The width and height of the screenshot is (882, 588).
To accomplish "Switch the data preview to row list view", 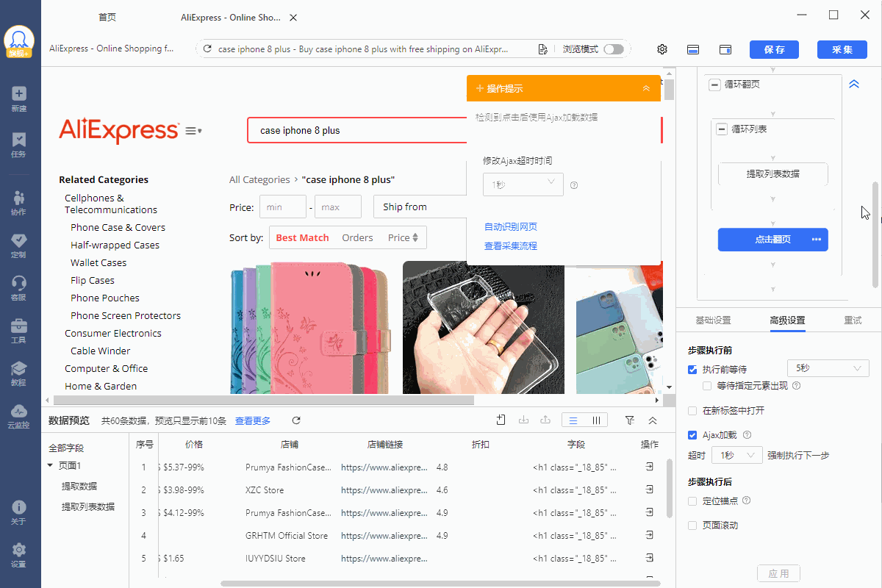I will [x=573, y=420].
